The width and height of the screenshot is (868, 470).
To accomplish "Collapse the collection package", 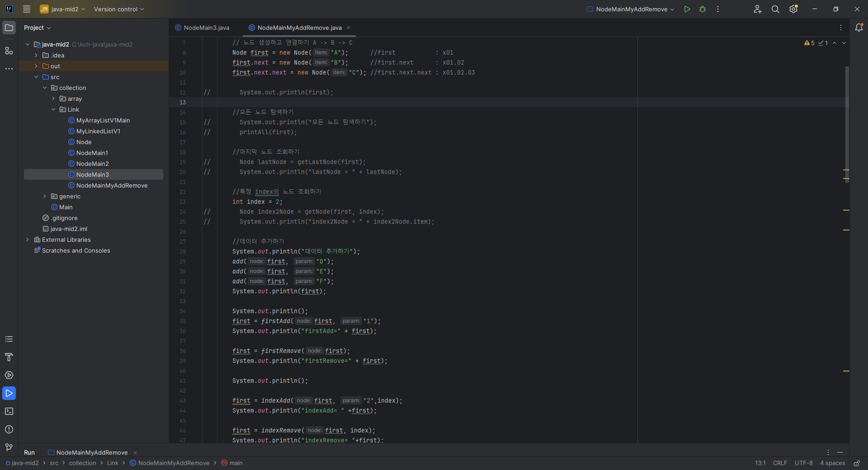I will (45, 88).
